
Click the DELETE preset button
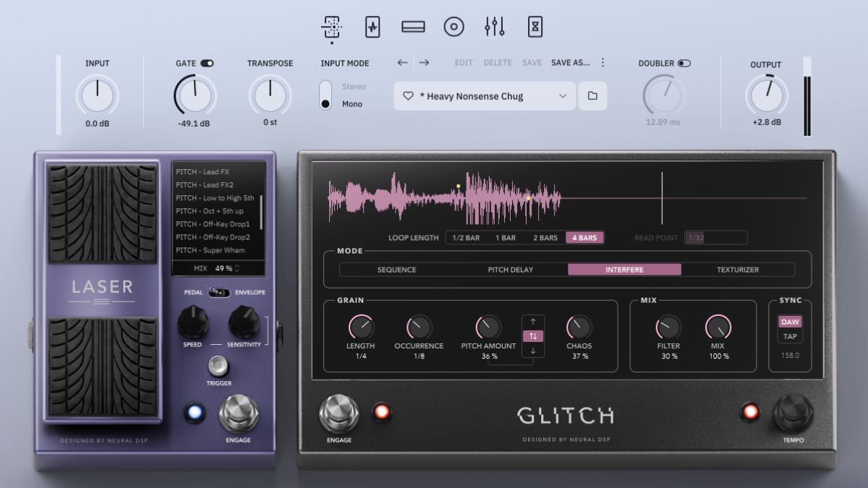click(x=498, y=63)
